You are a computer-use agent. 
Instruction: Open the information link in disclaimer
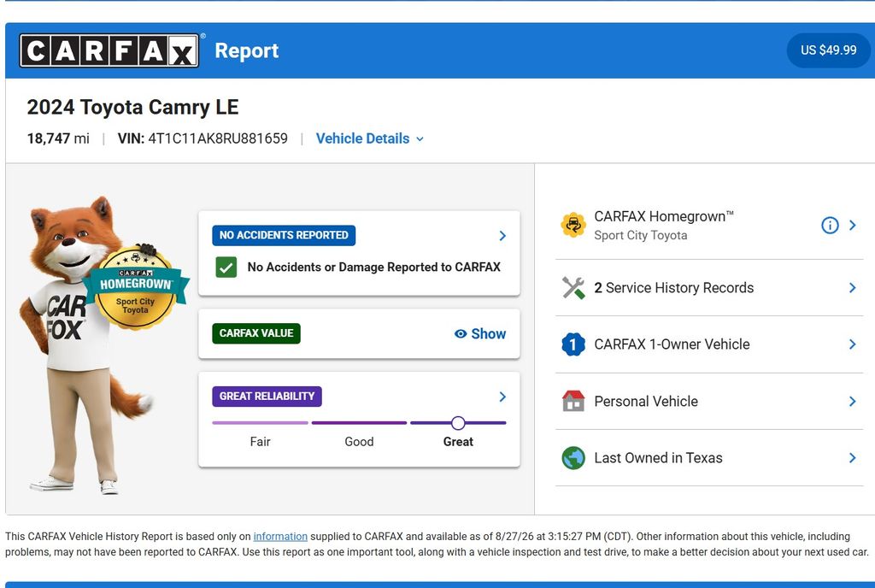(x=280, y=536)
